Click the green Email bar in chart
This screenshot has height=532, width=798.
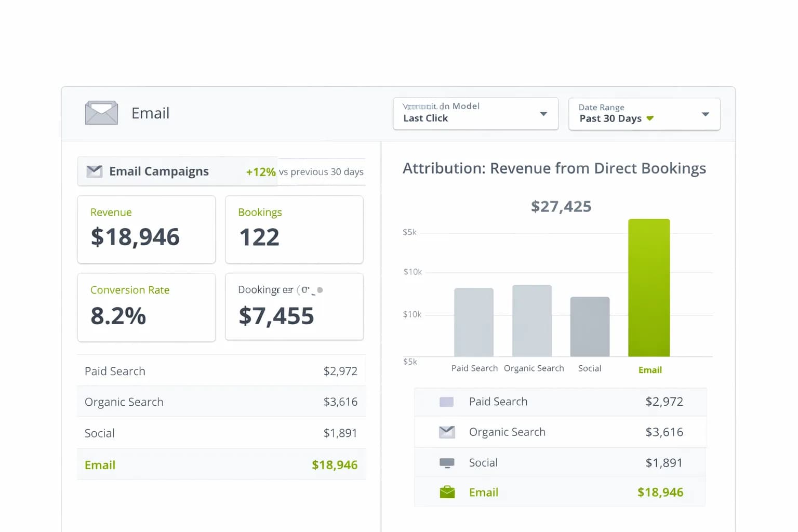click(x=649, y=288)
